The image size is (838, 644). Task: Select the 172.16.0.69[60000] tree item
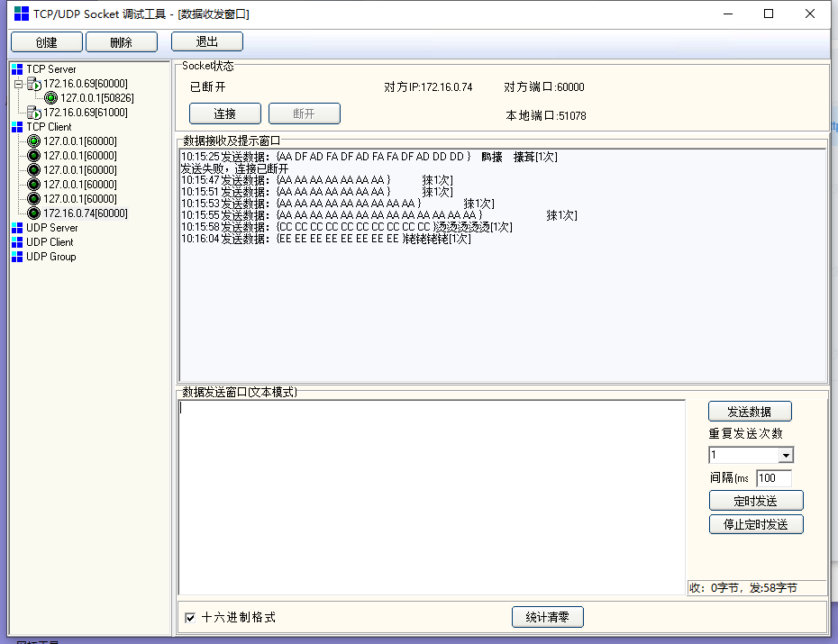(x=86, y=84)
